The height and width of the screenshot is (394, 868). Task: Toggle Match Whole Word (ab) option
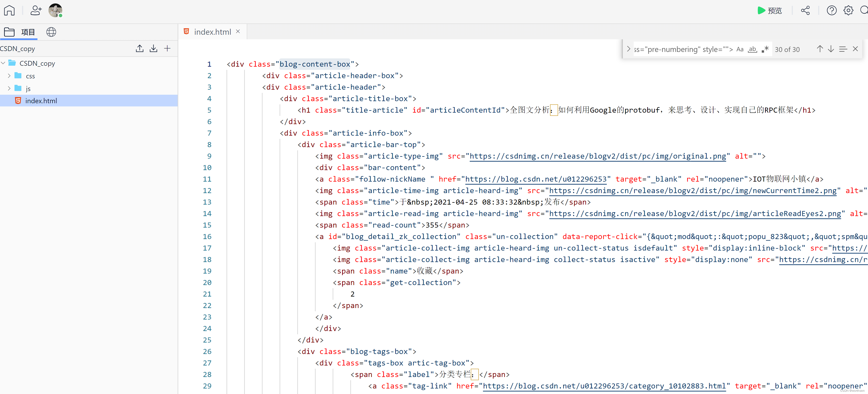coord(752,49)
